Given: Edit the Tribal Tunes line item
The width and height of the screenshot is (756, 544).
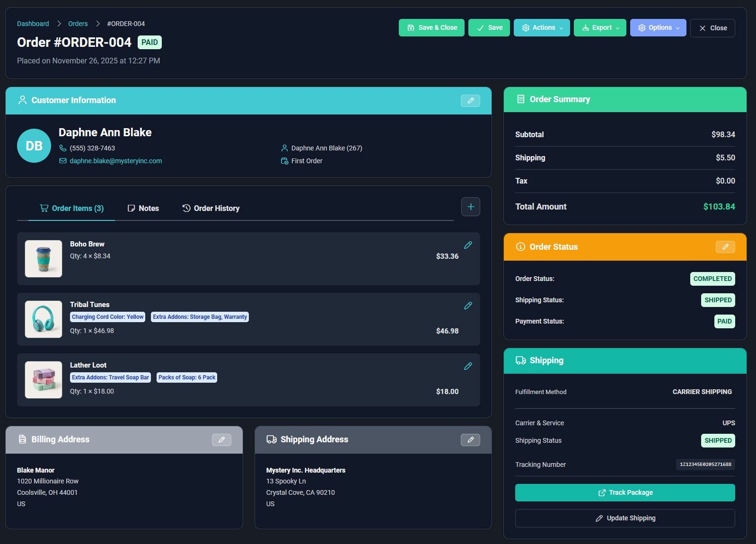Looking at the screenshot, I should 468,306.
